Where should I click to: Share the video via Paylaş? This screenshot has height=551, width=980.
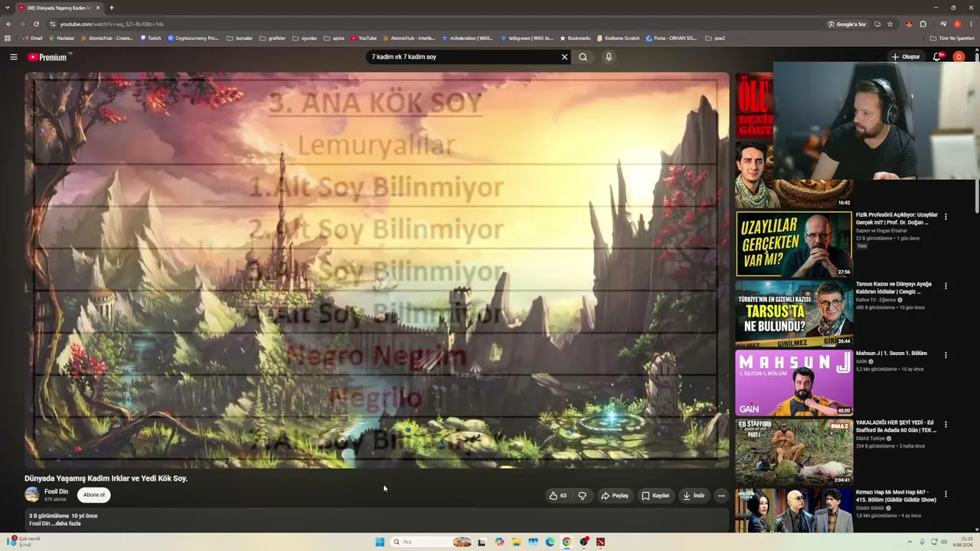click(615, 495)
